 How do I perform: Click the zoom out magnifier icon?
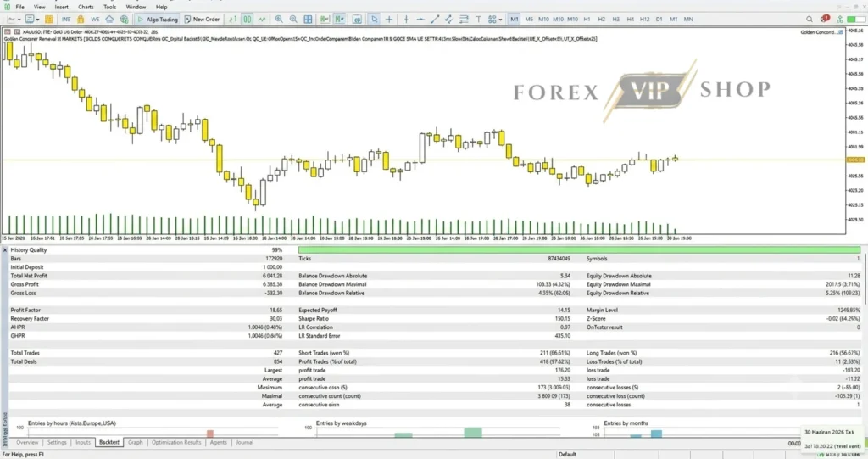[x=293, y=20]
